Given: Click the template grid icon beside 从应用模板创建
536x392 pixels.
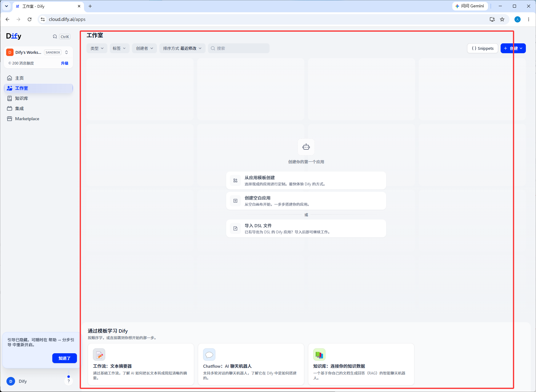Looking at the screenshot, I should [235, 180].
